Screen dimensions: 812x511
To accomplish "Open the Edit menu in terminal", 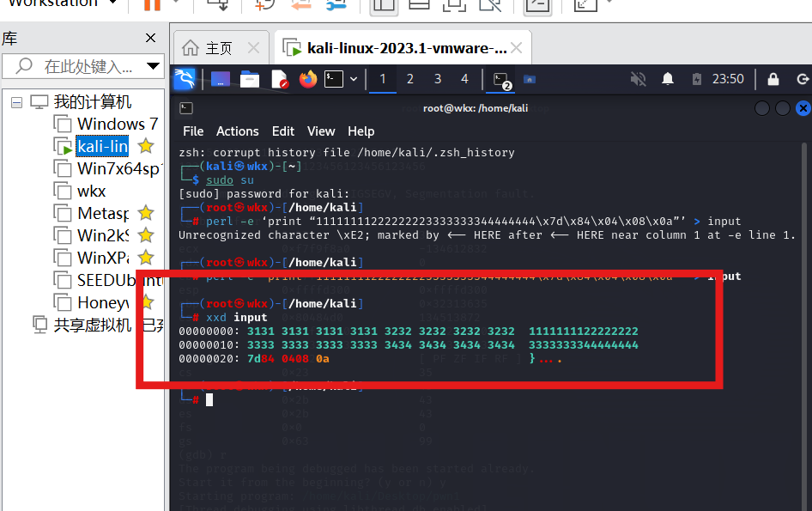I will pyautogui.click(x=283, y=131).
